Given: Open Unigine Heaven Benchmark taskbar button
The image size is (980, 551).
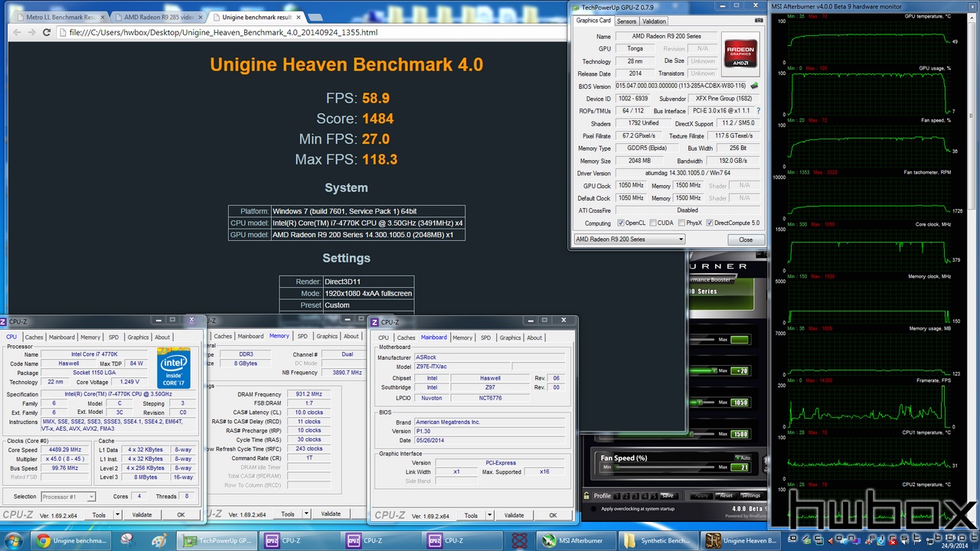Looking at the screenshot, I should [x=740, y=541].
